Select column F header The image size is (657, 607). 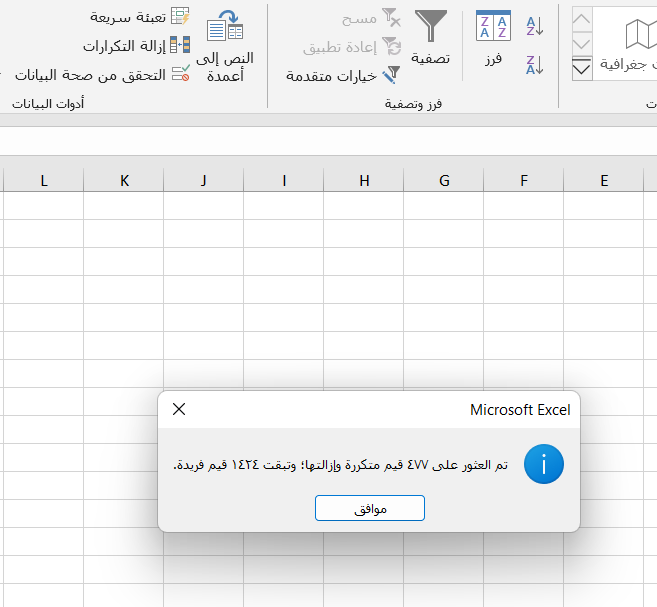coord(524,180)
